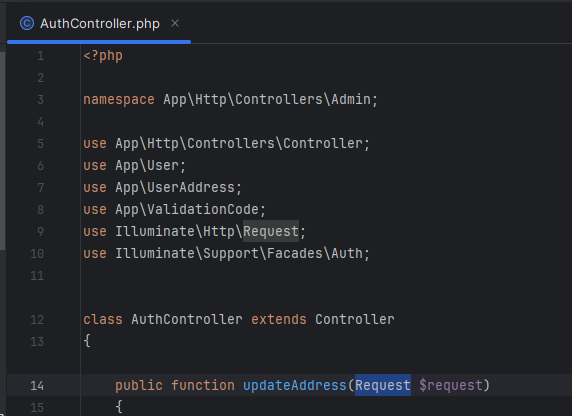572x416 pixels.
Task: Click line number 14 in the gutter
Action: coord(37,386)
